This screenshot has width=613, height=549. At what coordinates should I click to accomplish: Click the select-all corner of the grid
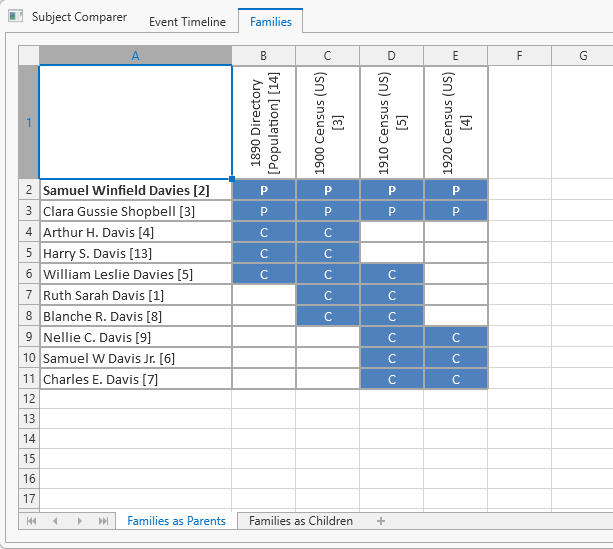click(28, 55)
